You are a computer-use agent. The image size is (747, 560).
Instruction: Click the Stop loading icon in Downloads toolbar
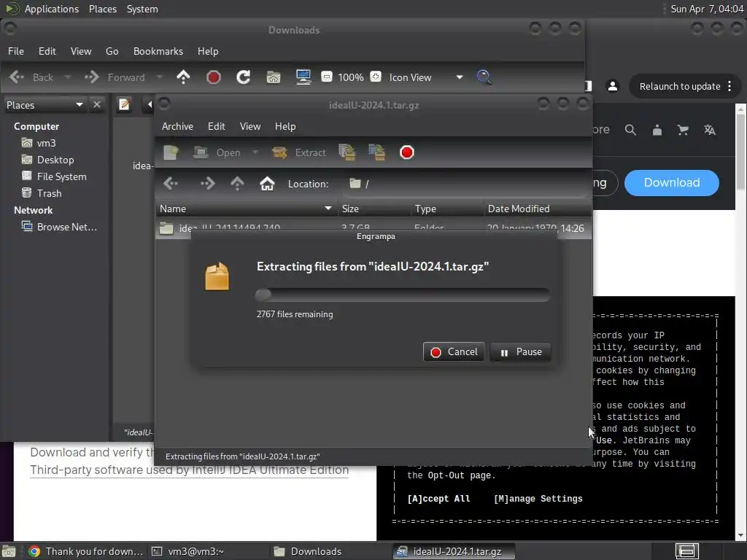214,77
